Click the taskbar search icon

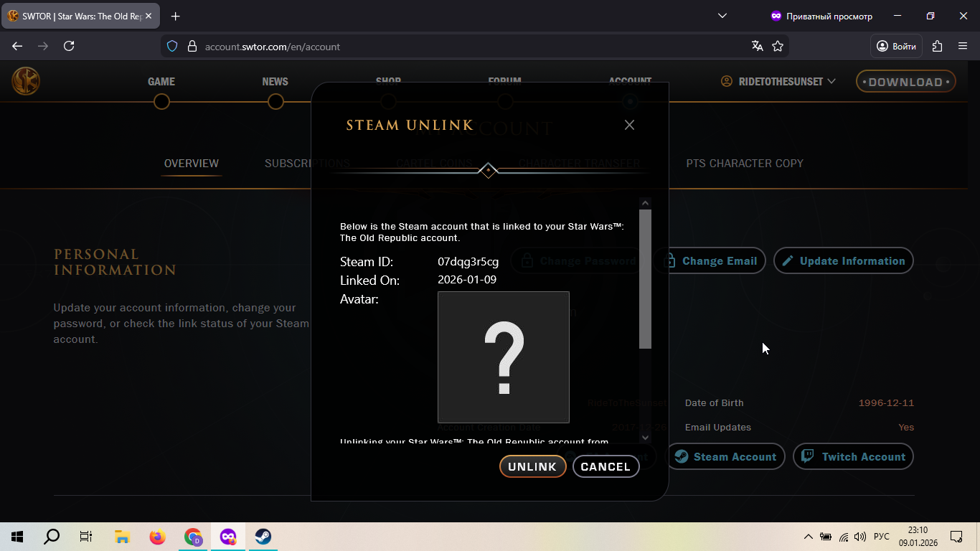pyautogui.click(x=52, y=537)
